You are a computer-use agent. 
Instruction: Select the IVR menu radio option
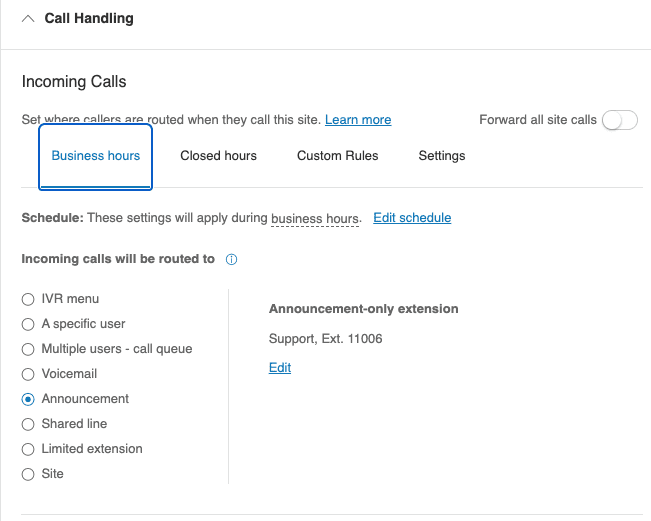pos(28,299)
